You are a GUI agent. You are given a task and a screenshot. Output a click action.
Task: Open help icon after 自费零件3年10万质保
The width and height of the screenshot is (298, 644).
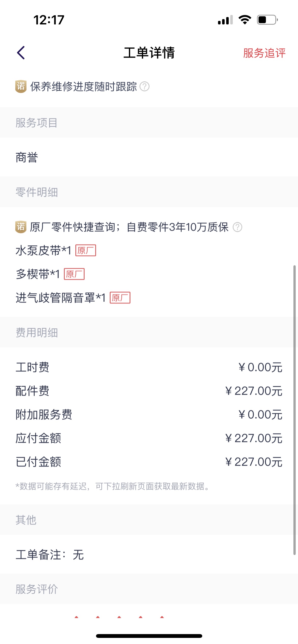237,227
